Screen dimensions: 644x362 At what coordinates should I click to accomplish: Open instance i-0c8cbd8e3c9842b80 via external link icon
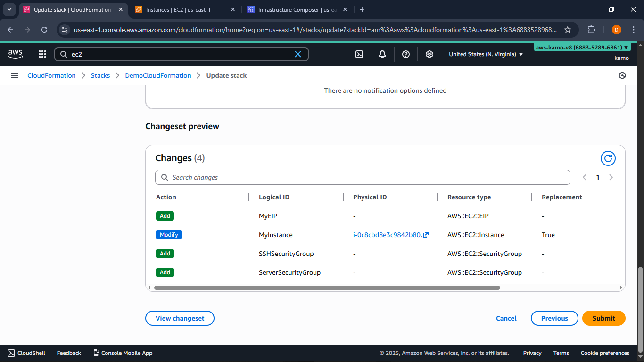click(425, 234)
